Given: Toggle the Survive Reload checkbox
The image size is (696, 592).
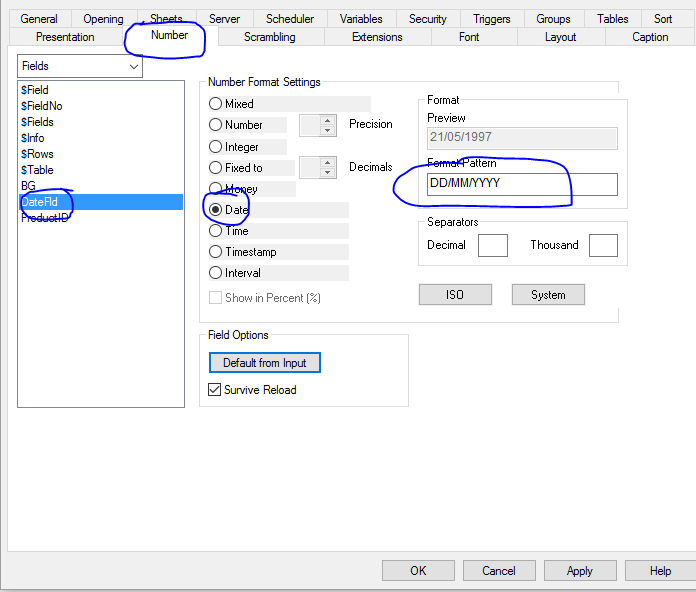Looking at the screenshot, I should 214,390.
